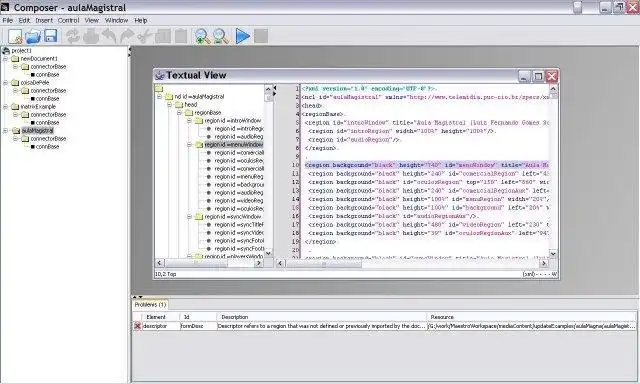Click the </region> text on line 19
The height and width of the screenshot is (384, 640).
(320, 242)
